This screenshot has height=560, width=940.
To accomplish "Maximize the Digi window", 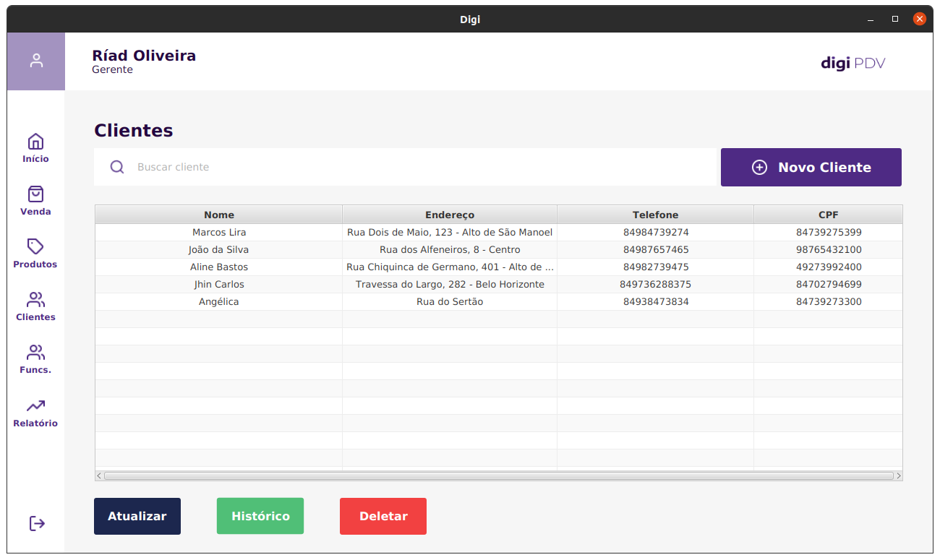I will [895, 19].
